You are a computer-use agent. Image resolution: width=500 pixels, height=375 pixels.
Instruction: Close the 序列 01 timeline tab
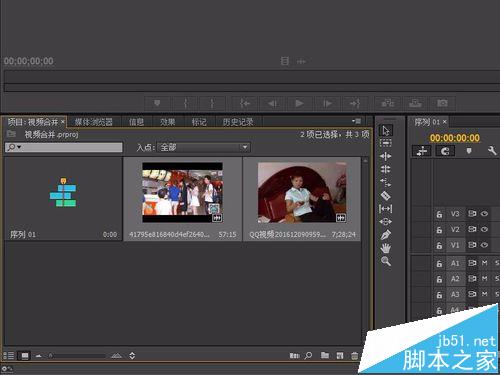(445, 122)
